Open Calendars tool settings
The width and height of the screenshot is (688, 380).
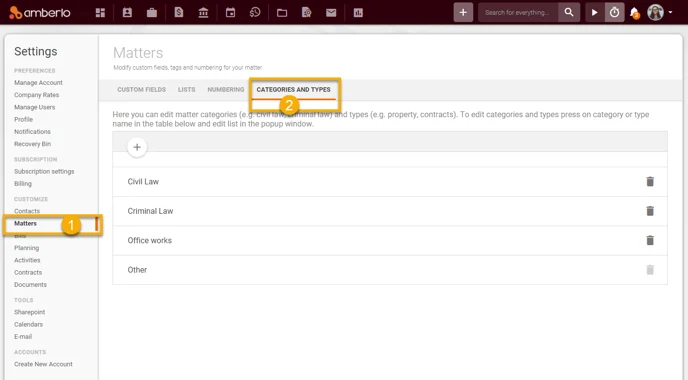pos(29,324)
